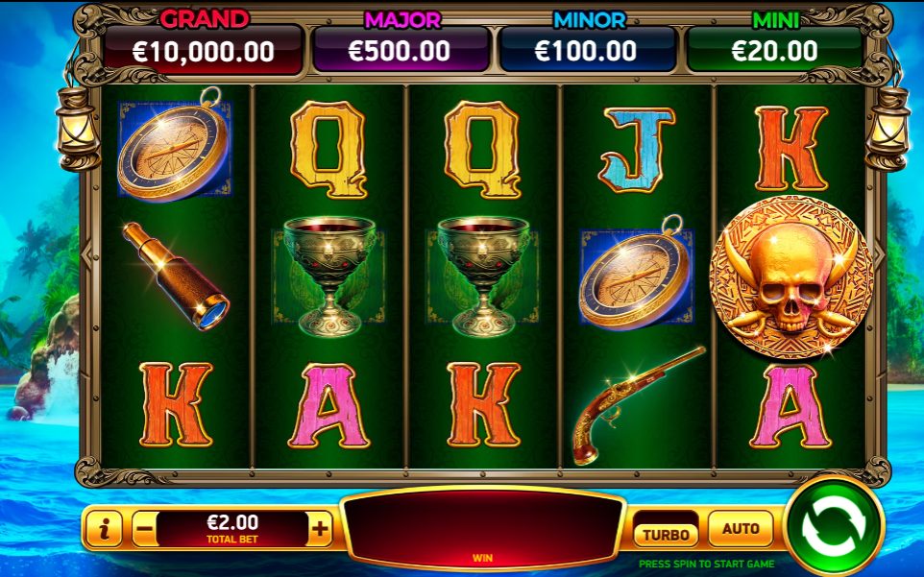Click the €2.00 total bet display
Screen dimensions: 924x577
232,529
